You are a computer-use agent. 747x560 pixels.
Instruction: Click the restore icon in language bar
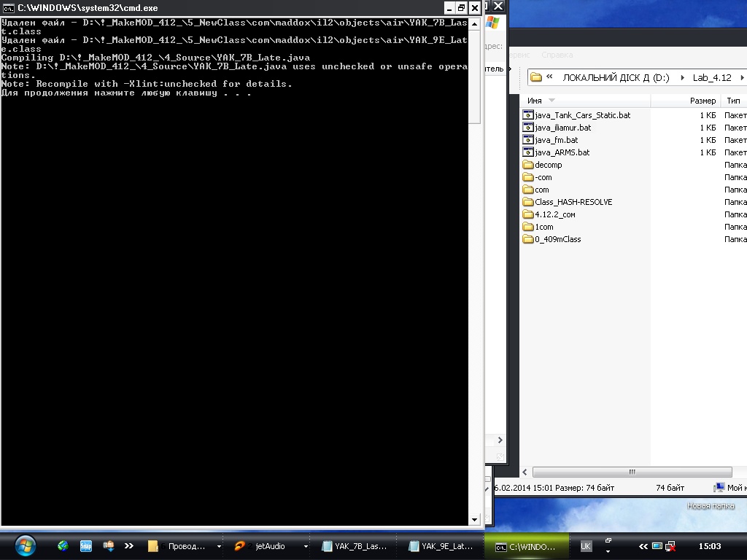point(608,541)
